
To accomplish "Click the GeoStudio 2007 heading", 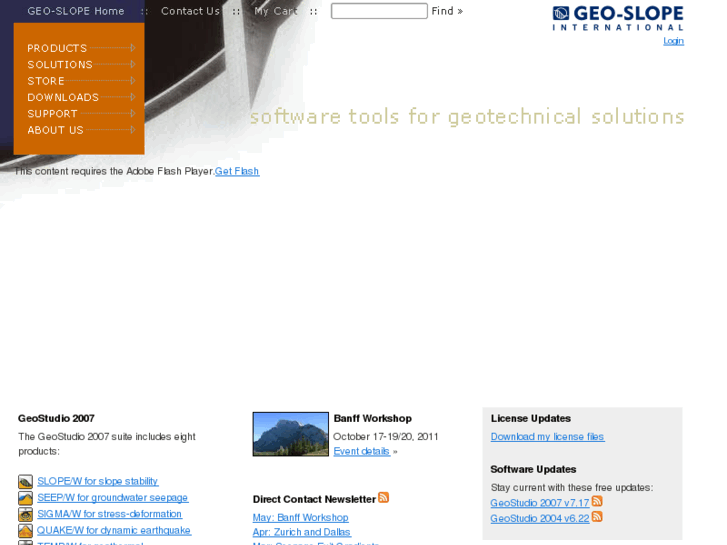I will (56, 418).
